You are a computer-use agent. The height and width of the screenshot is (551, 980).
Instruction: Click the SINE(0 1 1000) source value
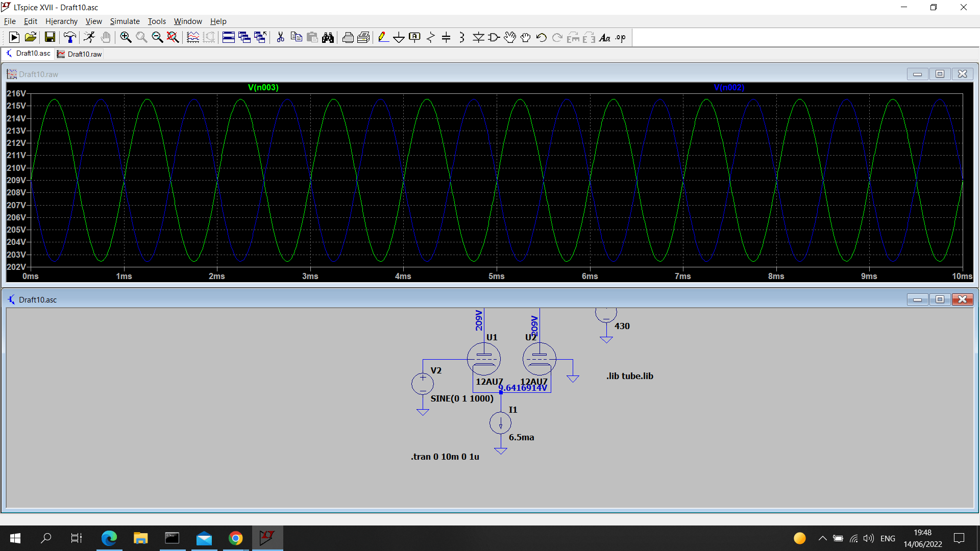[x=462, y=398]
